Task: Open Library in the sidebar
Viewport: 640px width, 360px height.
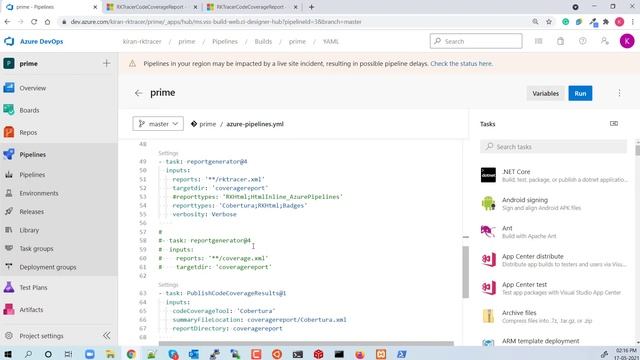Action: [x=29, y=230]
